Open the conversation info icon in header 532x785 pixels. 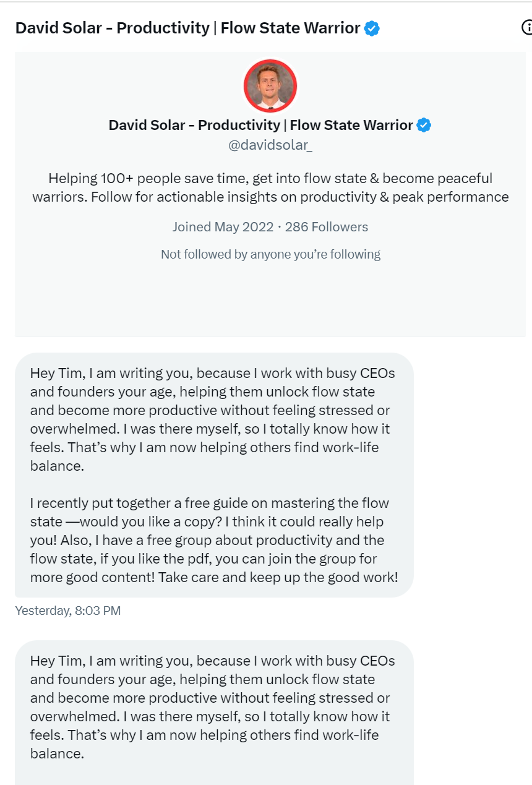(x=527, y=28)
